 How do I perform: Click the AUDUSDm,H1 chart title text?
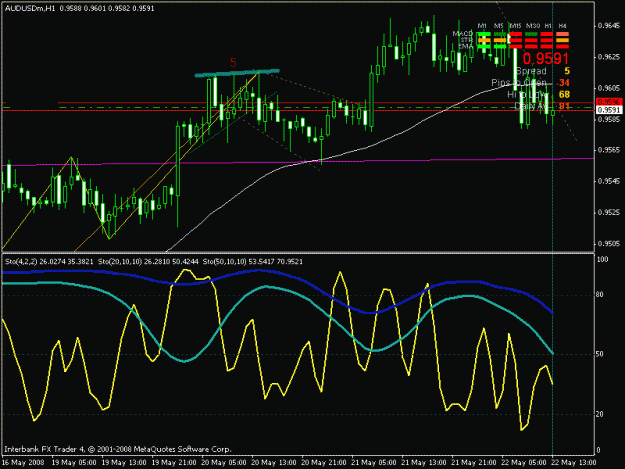(30, 8)
